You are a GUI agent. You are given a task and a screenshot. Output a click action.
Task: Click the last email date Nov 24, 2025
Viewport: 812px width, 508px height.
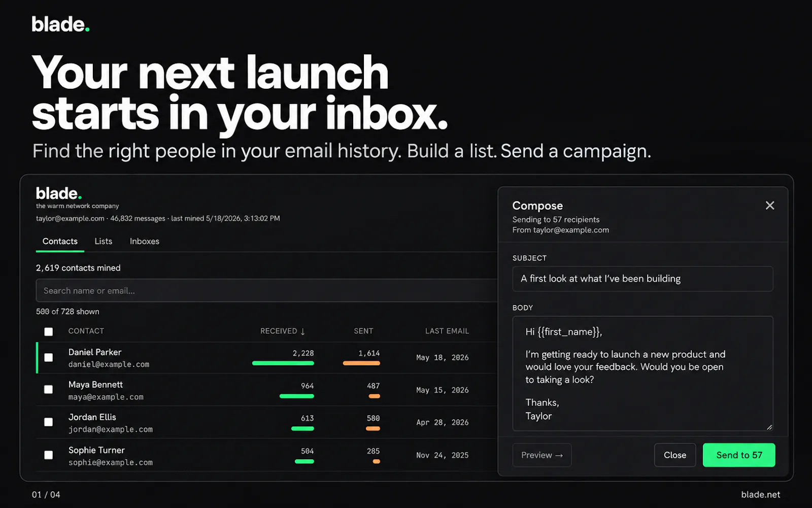point(443,456)
